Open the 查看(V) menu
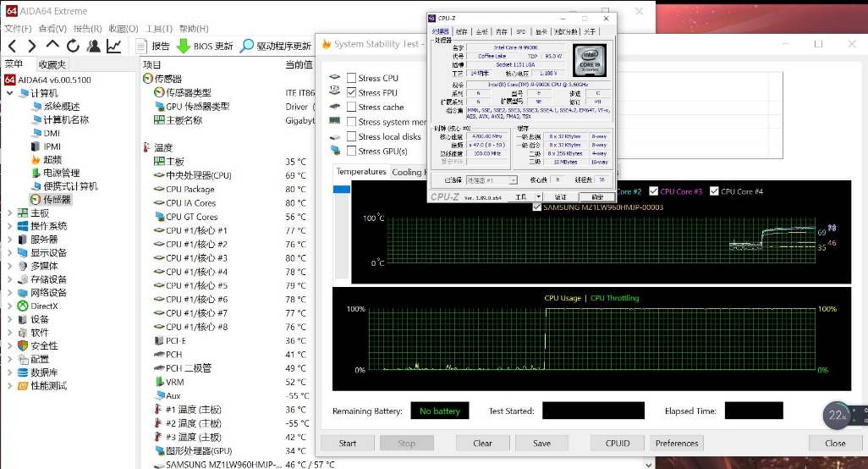This screenshot has height=469, width=868. coord(52,28)
